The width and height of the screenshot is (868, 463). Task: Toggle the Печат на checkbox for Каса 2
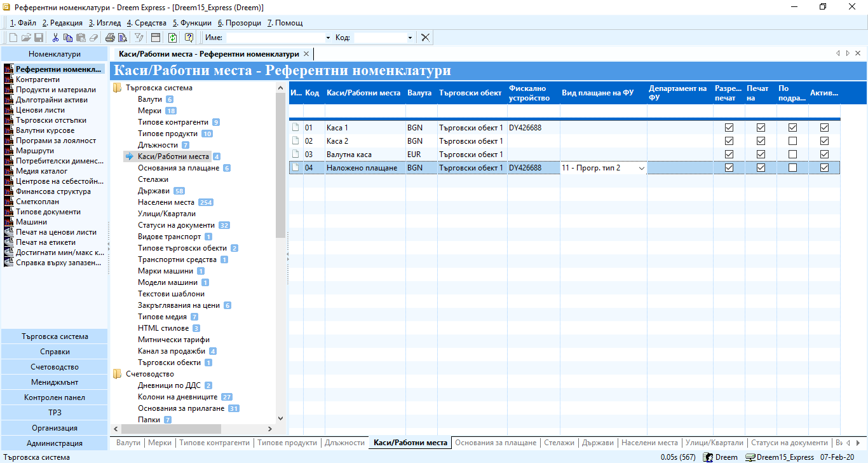click(x=761, y=141)
